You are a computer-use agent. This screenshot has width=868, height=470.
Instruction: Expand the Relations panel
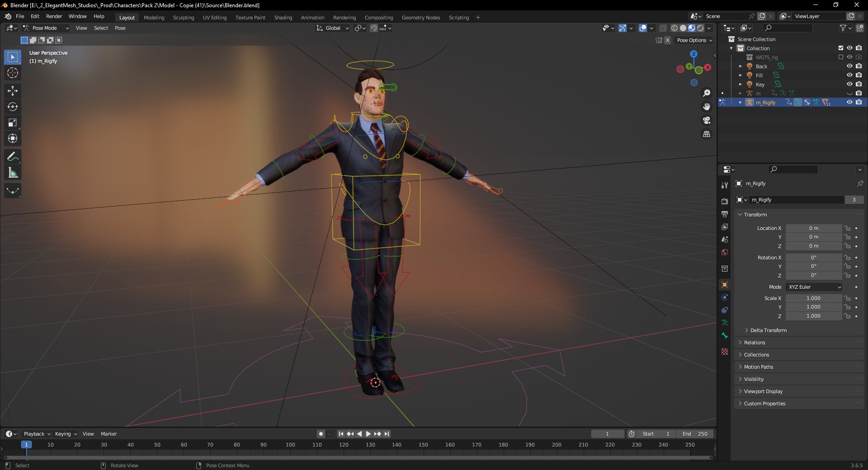755,343
